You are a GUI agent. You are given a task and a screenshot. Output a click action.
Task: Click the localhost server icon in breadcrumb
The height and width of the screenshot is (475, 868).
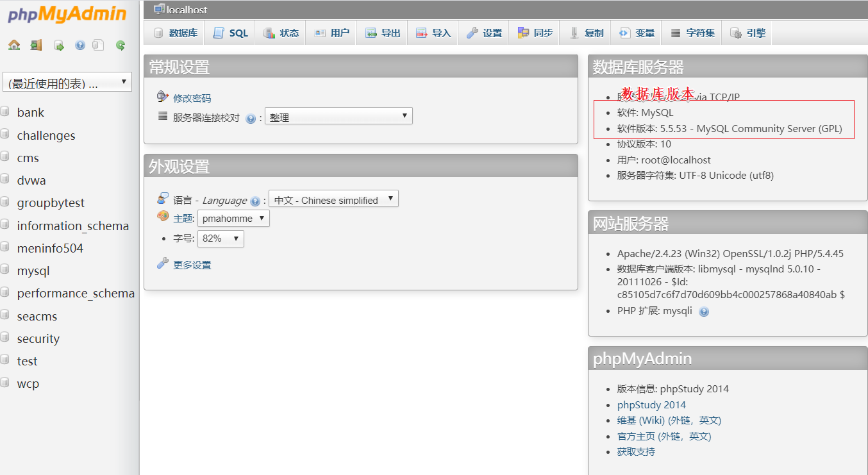coord(159,9)
